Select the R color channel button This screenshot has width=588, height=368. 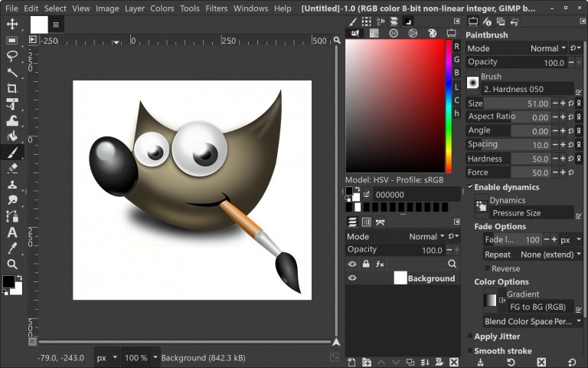tap(457, 47)
